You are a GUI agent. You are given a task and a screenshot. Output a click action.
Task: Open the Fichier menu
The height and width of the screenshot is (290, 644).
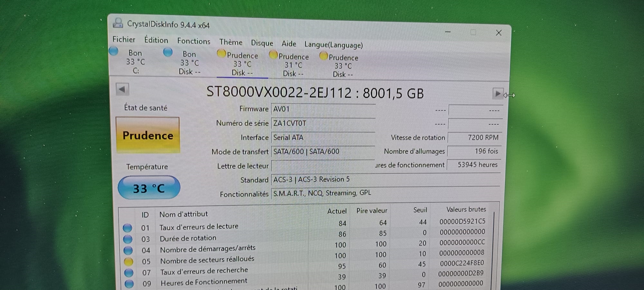pyautogui.click(x=124, y=39)
